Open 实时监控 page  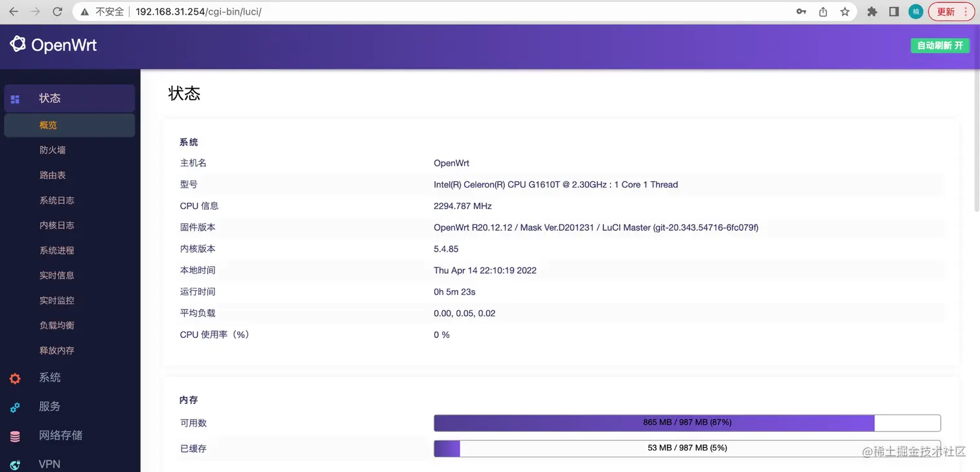[57, 300]
